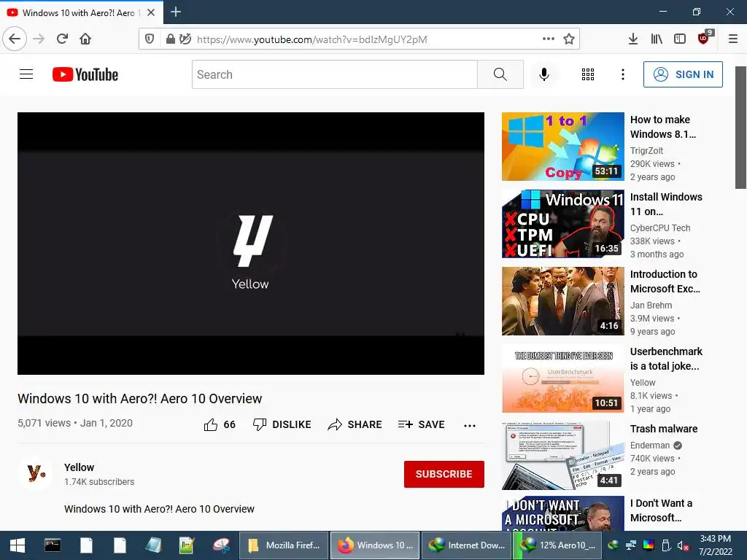Open tracking protection shield icon in the address bar
747x560 pixels.
pos(150,39)
